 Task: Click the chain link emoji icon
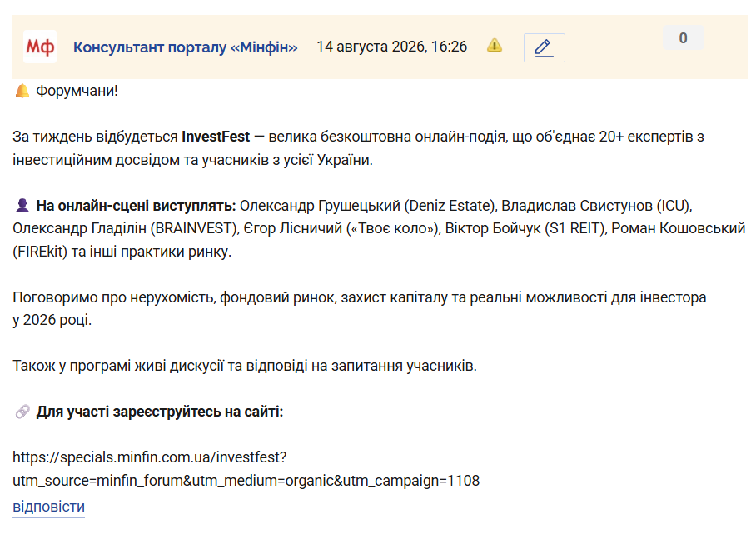click(22, 412)
